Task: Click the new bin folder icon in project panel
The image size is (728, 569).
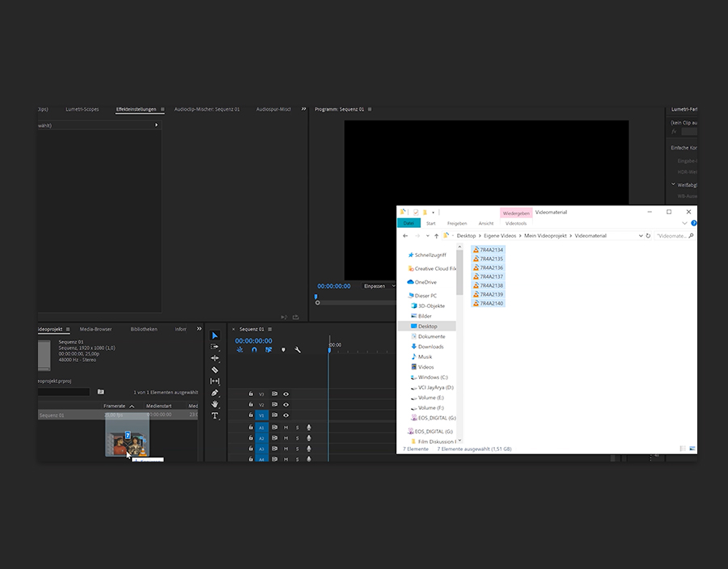Action: coord(101,392)
